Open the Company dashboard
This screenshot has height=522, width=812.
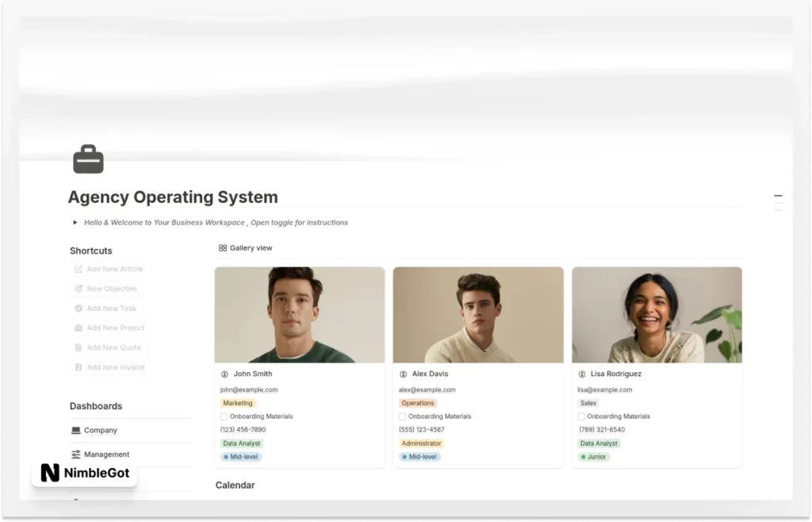pyautogui.click(x=99, y=430)
